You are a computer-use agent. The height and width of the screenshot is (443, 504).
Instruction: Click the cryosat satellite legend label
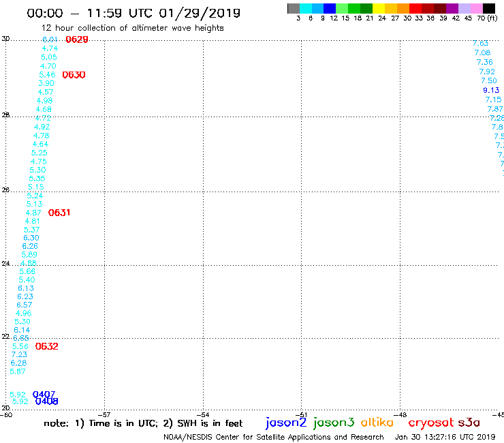coord(431,423)
